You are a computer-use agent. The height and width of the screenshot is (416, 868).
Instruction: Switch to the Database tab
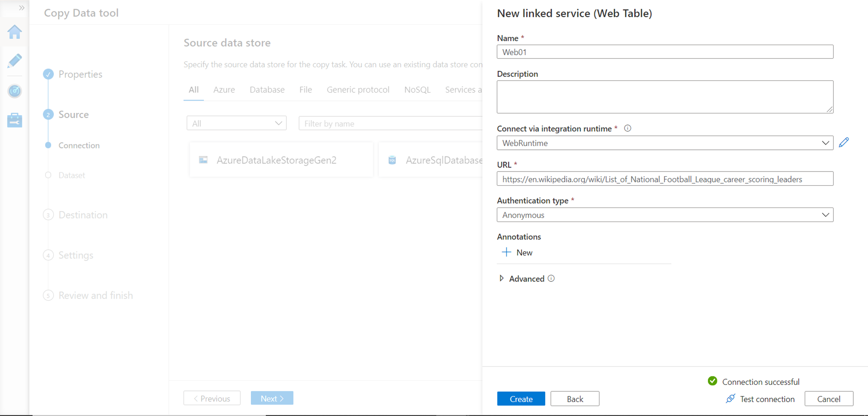coord(267,89)
